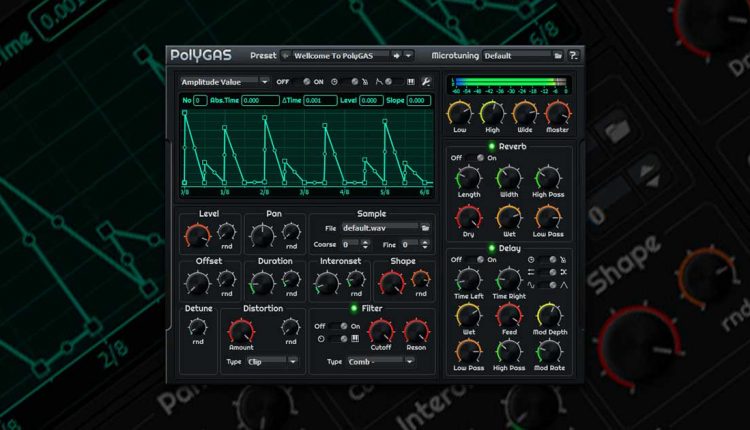Click the metronome icon in envelope toolbar
This screenshot has width=750, height=430.
(x=365, y=82)
